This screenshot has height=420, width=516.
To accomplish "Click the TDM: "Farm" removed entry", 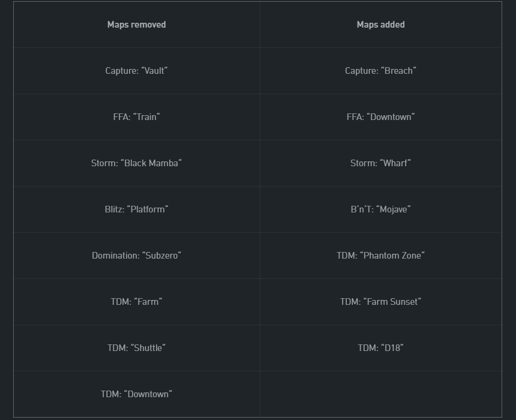I will [136, 302].
